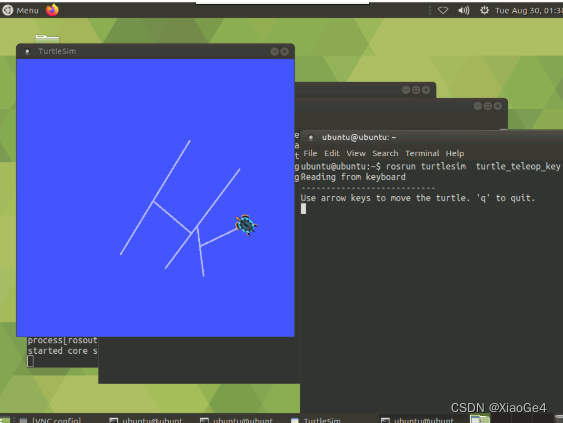
Task: Click the 'started core s' line in background terminal
Action: (x=62, y=351)
